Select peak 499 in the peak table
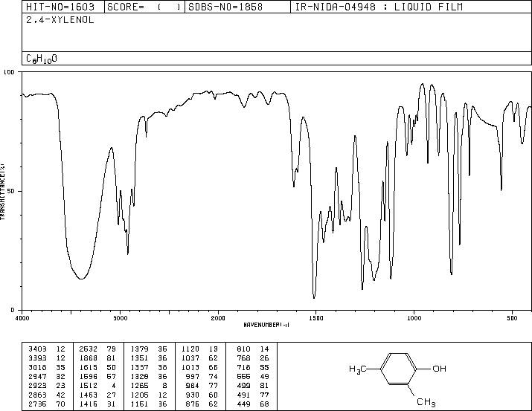Image resolution: width=532 pixels, height=411 pixels. [x=243, y=386]
